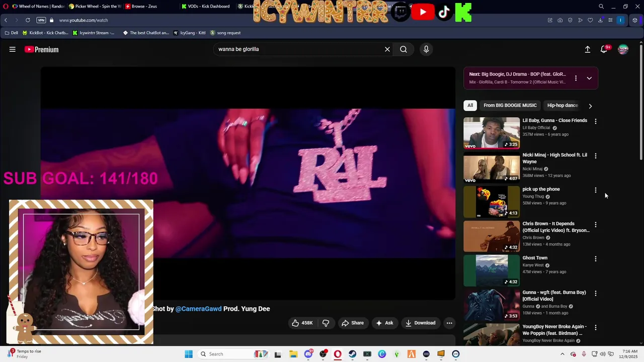
Task: Open the Opera menu logo button
Action: click(6, 7)
